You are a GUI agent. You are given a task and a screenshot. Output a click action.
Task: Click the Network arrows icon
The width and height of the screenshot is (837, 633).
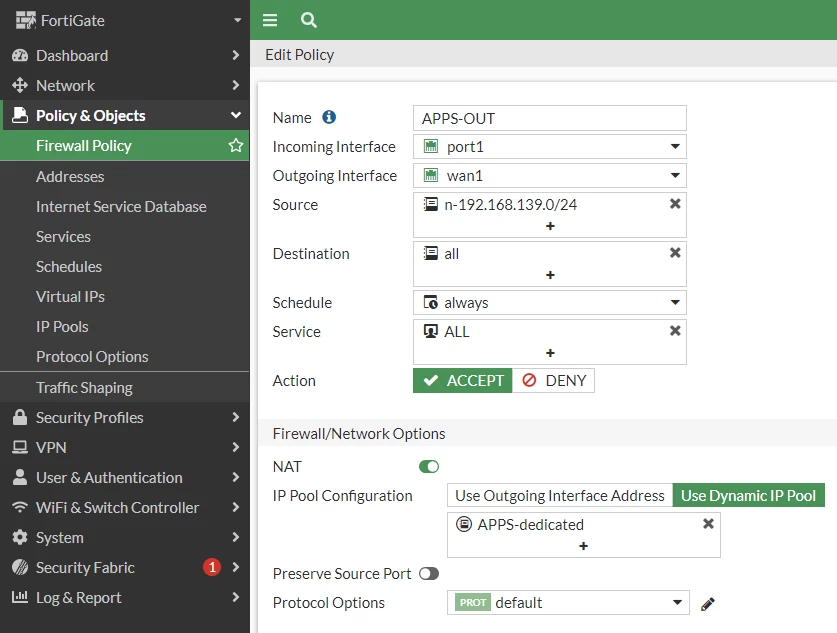pos(20,85)
